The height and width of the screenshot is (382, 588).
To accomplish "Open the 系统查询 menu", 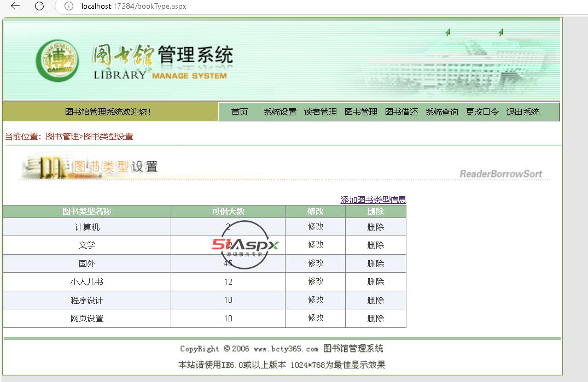I will click(x=441, y=112).
